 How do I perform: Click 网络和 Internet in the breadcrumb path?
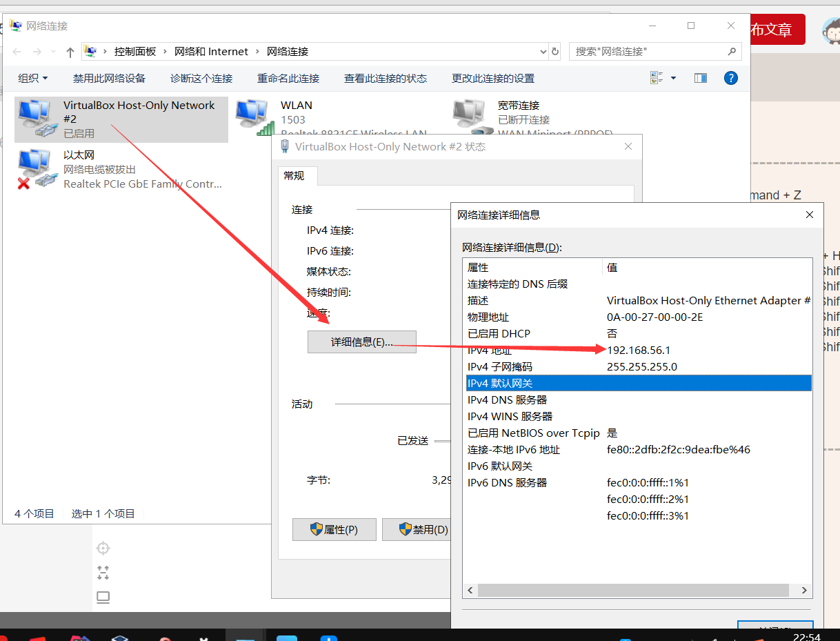[212, 51]
